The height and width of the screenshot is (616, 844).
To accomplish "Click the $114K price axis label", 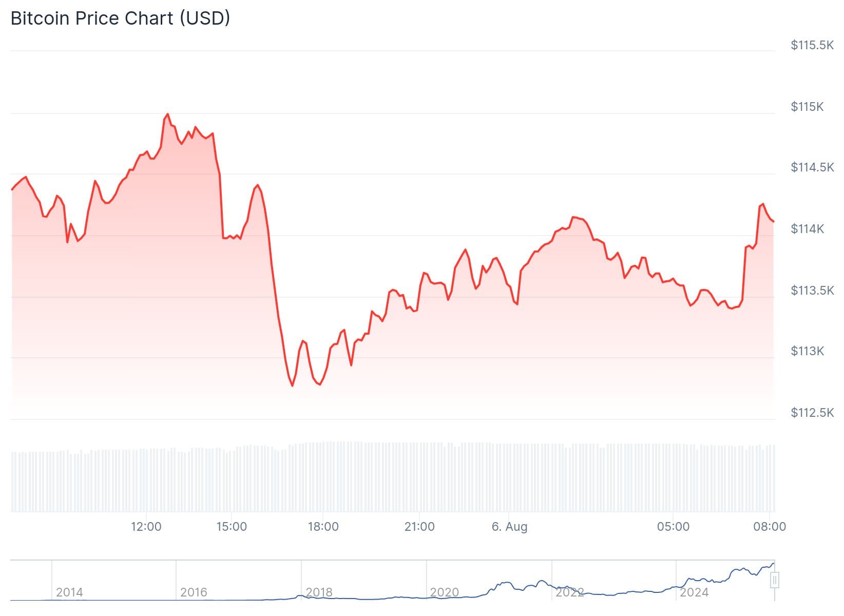I will click(807, 229).
